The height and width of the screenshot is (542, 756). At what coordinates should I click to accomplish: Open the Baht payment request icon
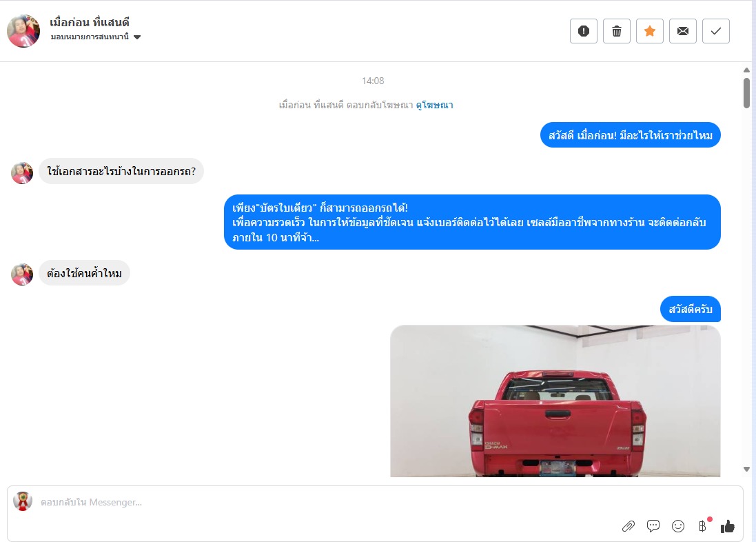click(x=703, y=526)
